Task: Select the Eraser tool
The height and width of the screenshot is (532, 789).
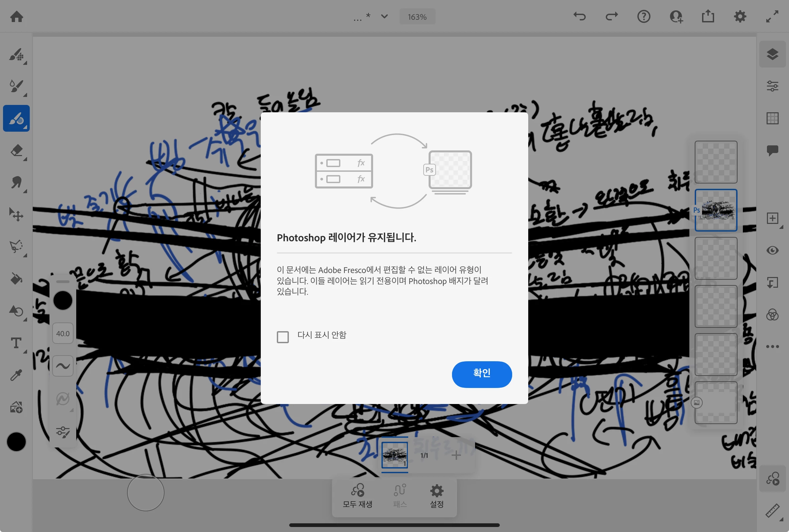Action: [x=16, y=150]
